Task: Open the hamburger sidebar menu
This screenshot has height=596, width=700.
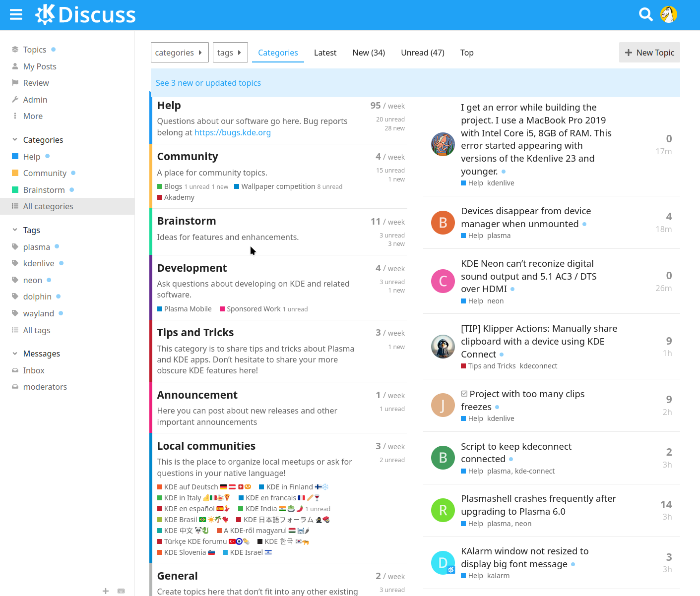Action: pyautogui.click(x=16, y=14)
